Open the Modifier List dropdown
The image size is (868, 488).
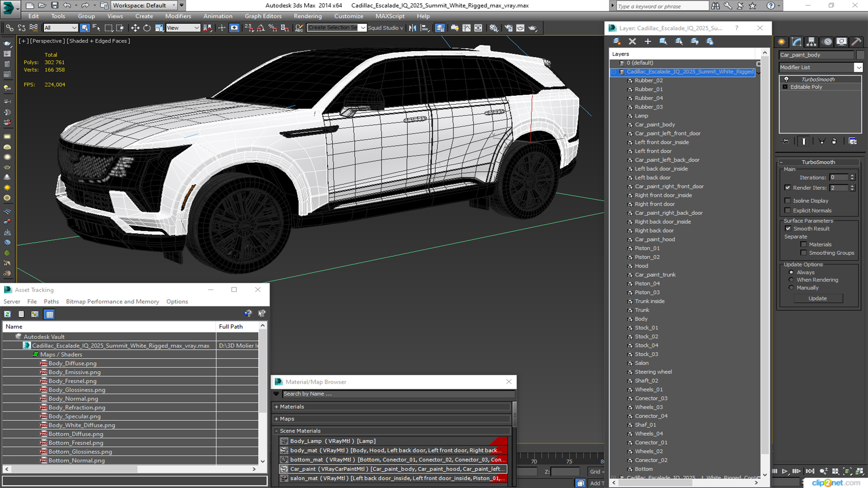(858, 67)
